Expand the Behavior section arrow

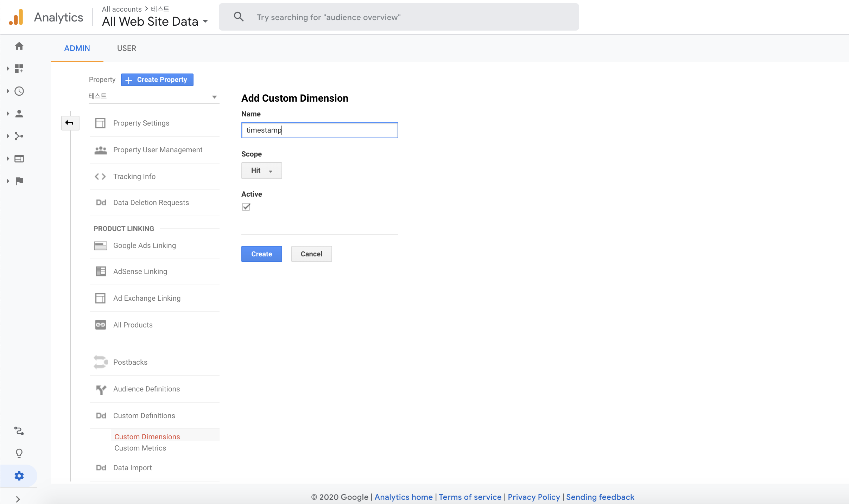[8, 159]
